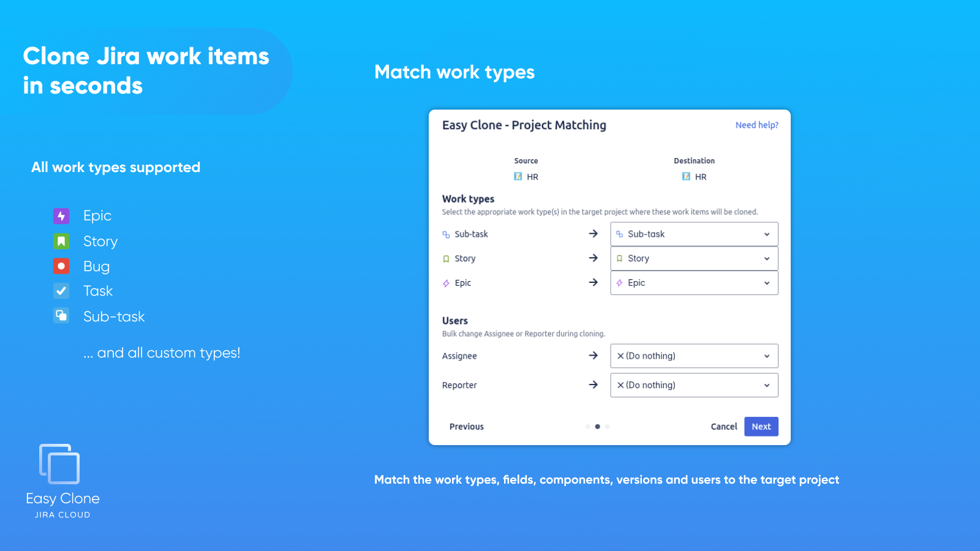The image size is (980, 551).
Task: Click the arrow between Story and its target type
Action: click(x=593, y=258)
